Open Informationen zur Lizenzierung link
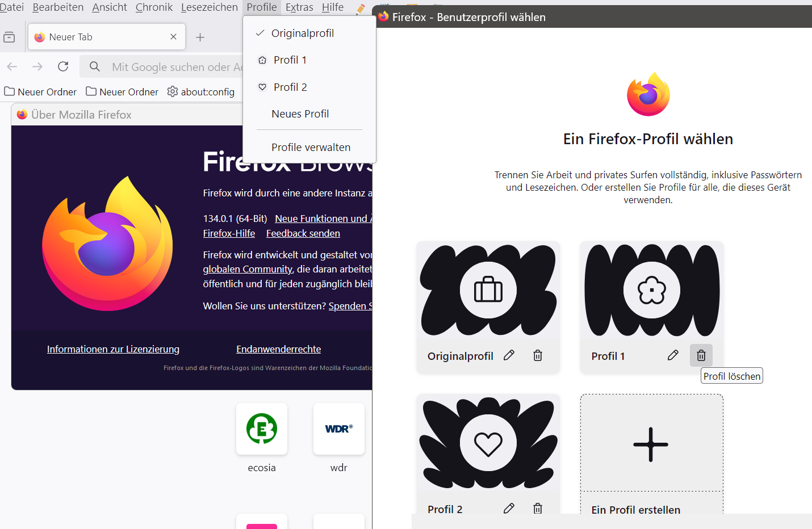Image resolution: width=812 pixels, height=529 pixels. click(113, 349)
